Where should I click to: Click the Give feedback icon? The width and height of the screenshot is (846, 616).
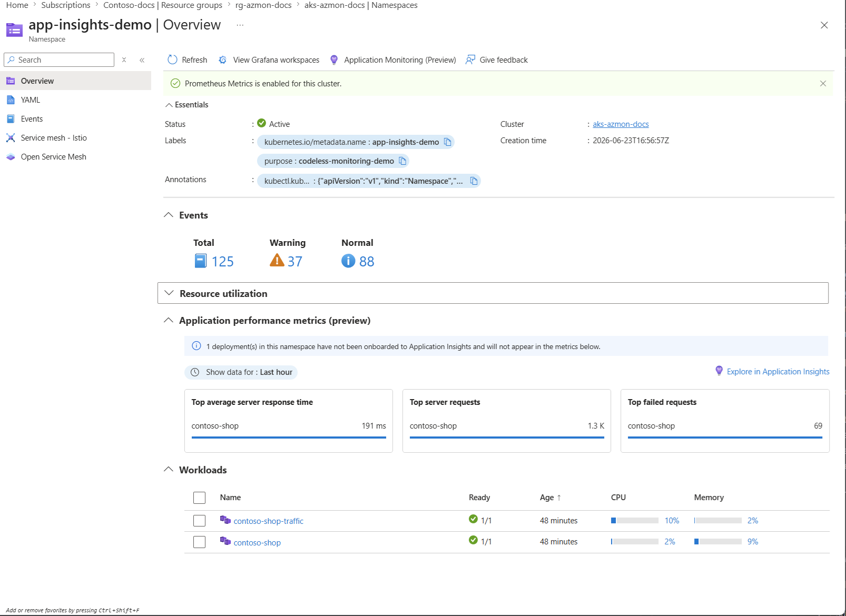470,59
